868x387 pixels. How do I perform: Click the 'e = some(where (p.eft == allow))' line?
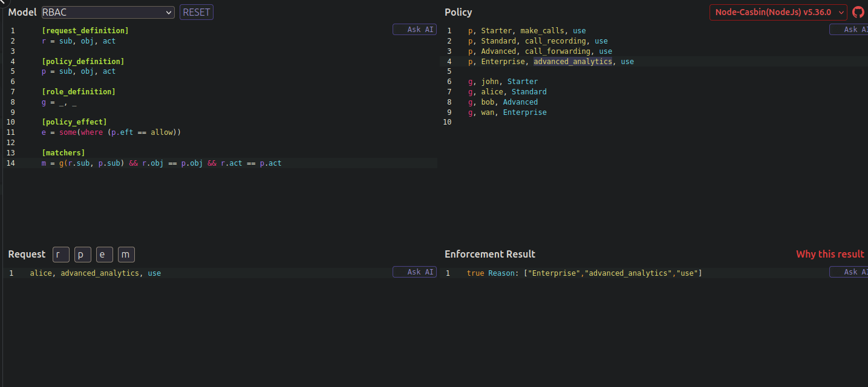tap(111, 132)
